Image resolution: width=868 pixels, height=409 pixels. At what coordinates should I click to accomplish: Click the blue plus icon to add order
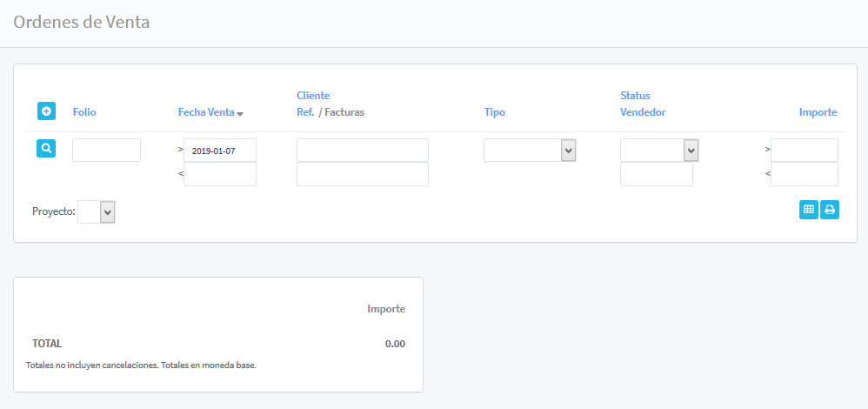tap(47, 111)
